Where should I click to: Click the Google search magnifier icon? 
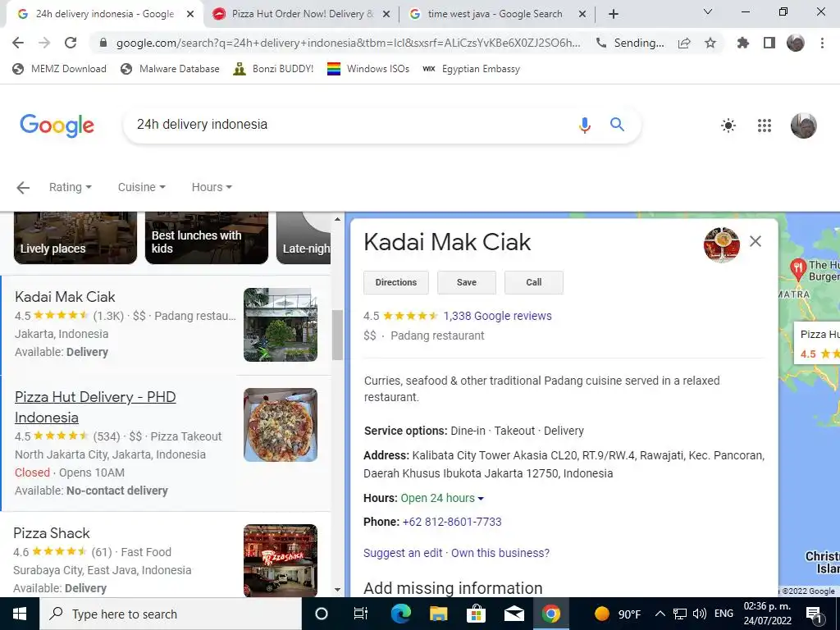(x=617, y=125)
